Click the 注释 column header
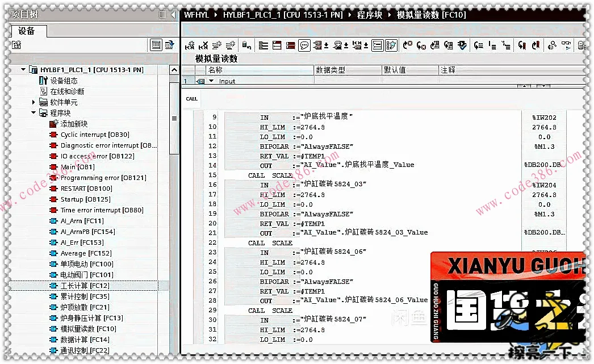This screenshot has width=594, height=364. [x=512, y=70]
